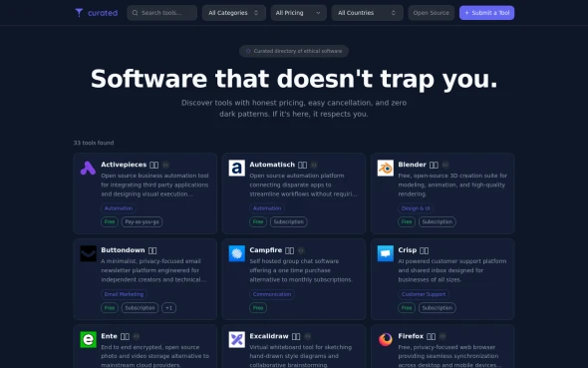Click the Buttondown logo icon
This screenshot has height=368, width=588.
pos(88,253)
